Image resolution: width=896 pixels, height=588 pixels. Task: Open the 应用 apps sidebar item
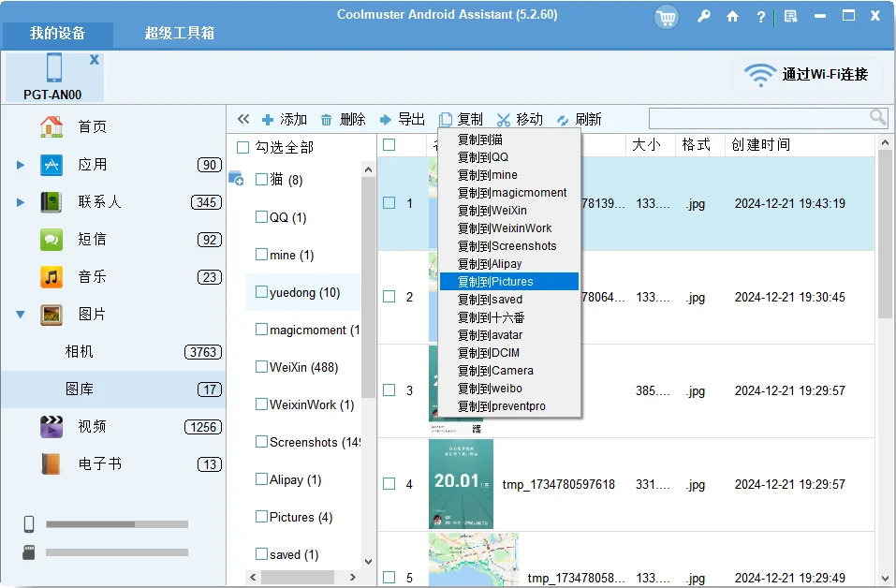pos(93,165)
